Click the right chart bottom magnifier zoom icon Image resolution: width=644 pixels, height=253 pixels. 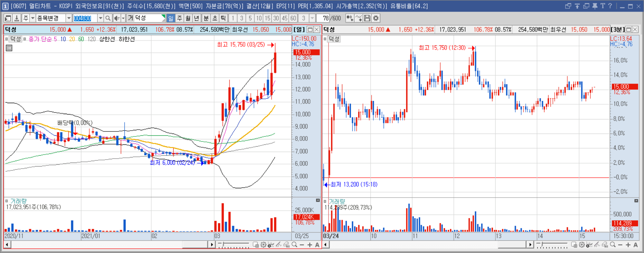pos(613,245)
